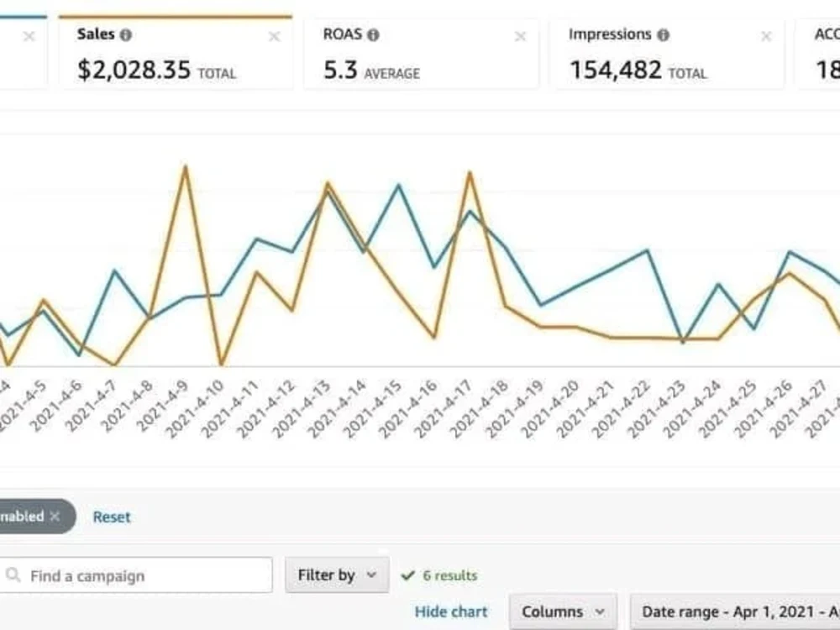This screenshot has width=840, height=630.
Task: Expand the Columns dropdown
Action: (x=563, y=612)
